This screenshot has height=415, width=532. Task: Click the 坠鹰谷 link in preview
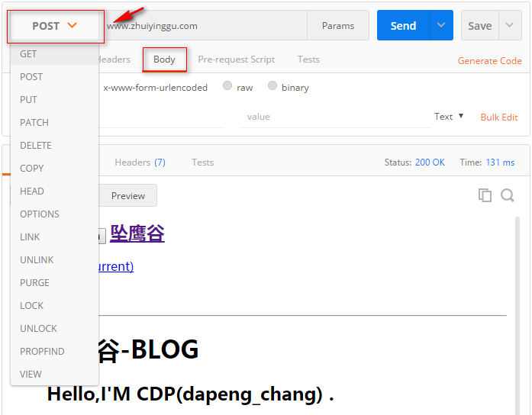pos(137,233)
